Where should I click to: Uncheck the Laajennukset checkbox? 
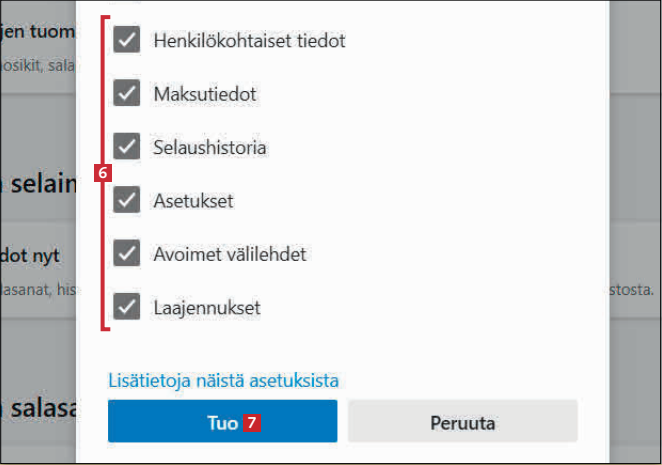click(x=127, y=307)
